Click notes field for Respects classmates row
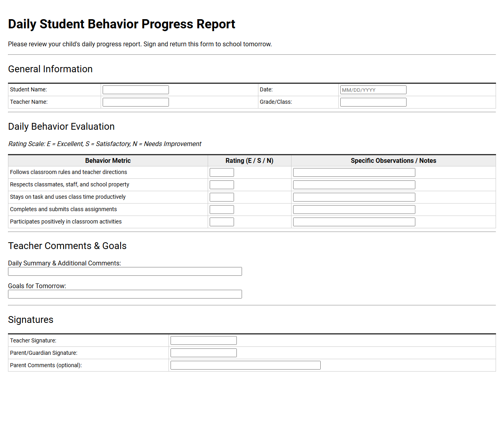This screenshot has height=447, width=504. coord(354,185)
